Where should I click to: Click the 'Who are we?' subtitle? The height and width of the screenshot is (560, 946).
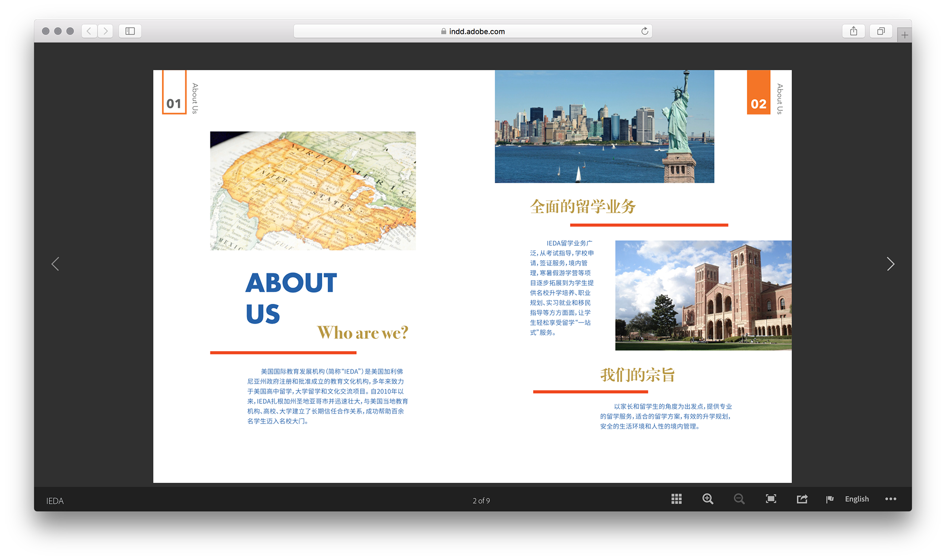tap(363, 333)
